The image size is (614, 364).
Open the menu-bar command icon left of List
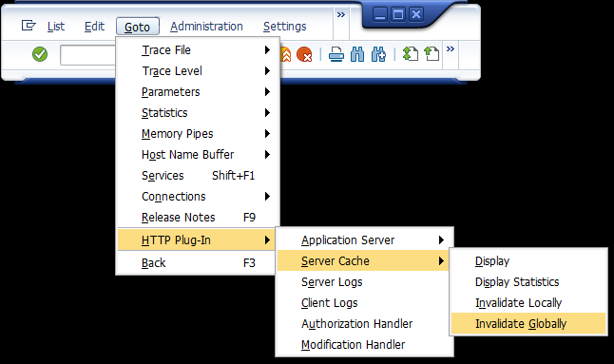click(29, 26)
